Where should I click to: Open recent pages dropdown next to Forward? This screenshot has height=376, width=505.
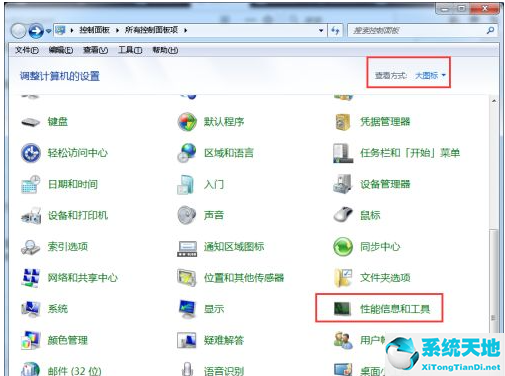49,31
